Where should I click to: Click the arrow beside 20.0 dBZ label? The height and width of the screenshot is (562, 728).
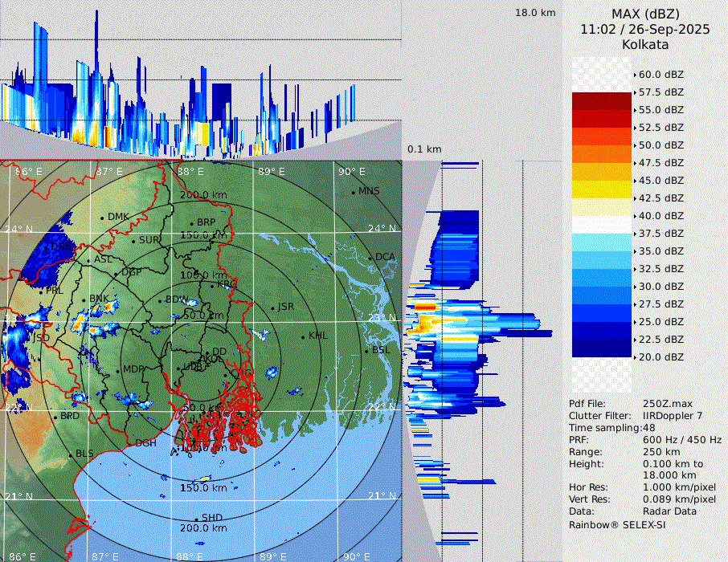(635, 357)
